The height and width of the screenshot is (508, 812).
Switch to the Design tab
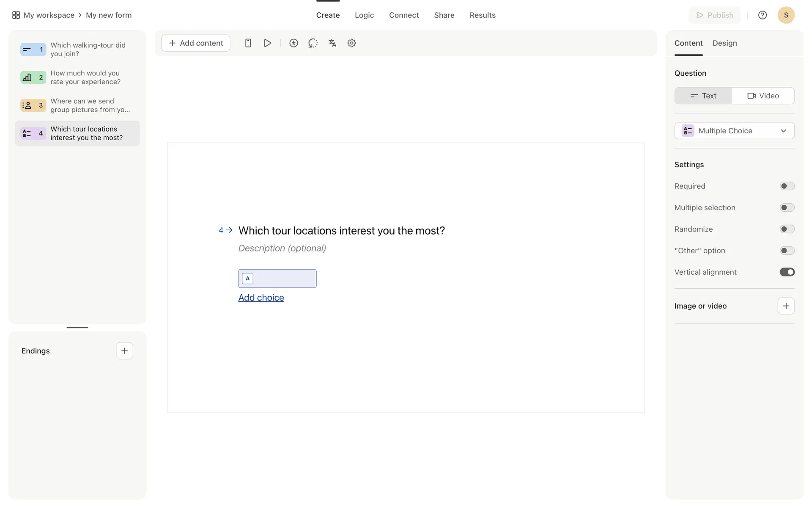(x=724, y=43)
